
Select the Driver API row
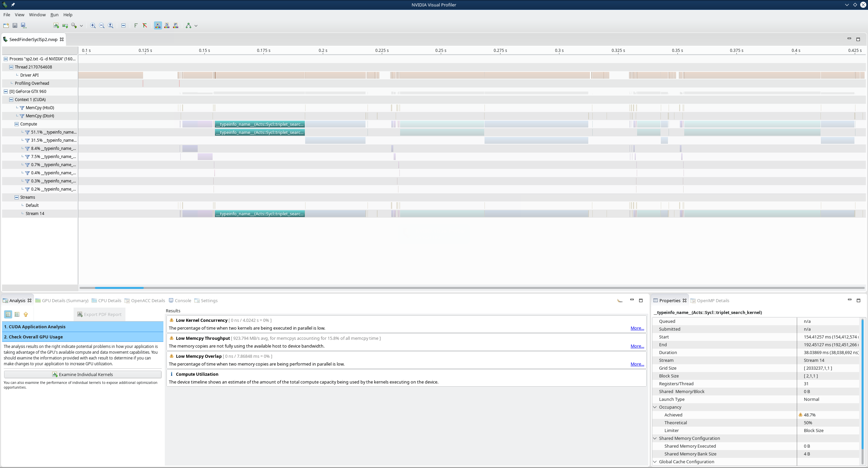pyautogui.click(x=29, y=75)
